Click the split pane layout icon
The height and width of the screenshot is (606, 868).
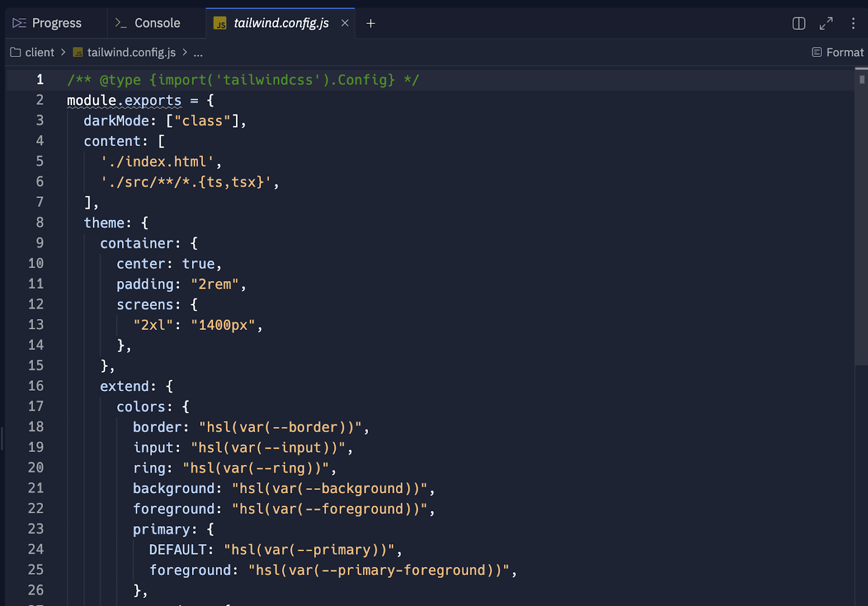[799, 23]
